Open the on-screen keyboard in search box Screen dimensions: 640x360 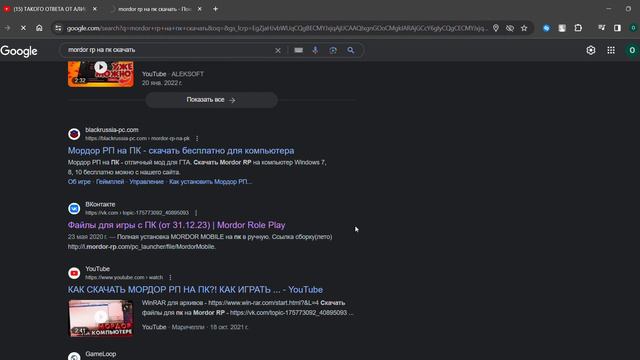click(299, 50)
